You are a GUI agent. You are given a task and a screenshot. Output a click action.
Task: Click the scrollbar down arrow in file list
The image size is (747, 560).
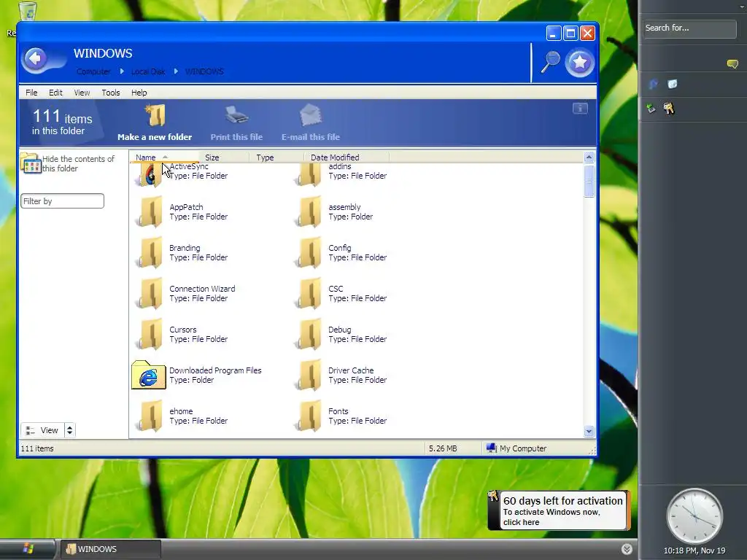point(589,432)
